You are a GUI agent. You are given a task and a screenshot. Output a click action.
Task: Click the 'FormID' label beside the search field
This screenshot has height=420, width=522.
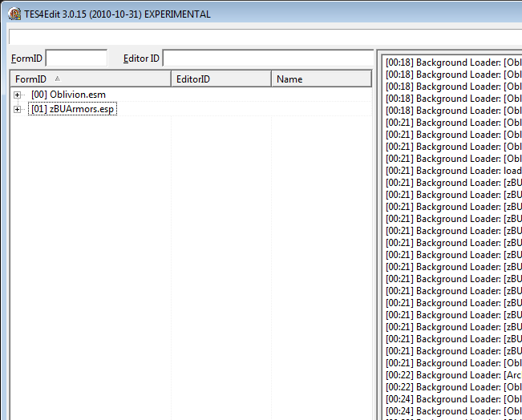click(26, 59)
